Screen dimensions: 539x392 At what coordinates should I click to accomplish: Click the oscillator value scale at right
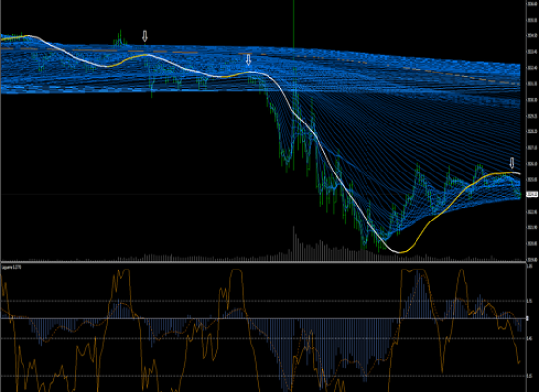click(532, 327)
